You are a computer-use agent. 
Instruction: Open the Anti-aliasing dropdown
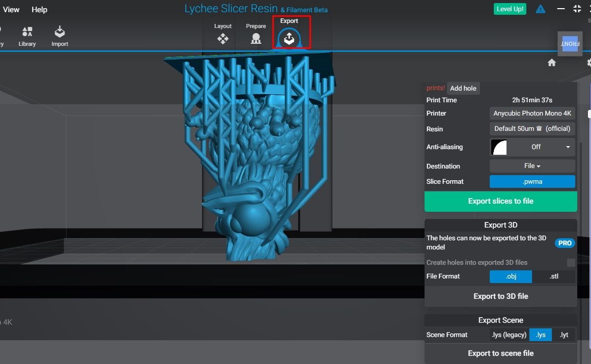pyautogui.click(x=532, y=147)
